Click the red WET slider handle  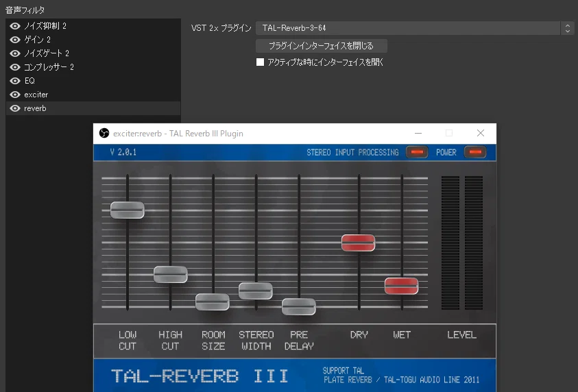[x=401, y=286]
